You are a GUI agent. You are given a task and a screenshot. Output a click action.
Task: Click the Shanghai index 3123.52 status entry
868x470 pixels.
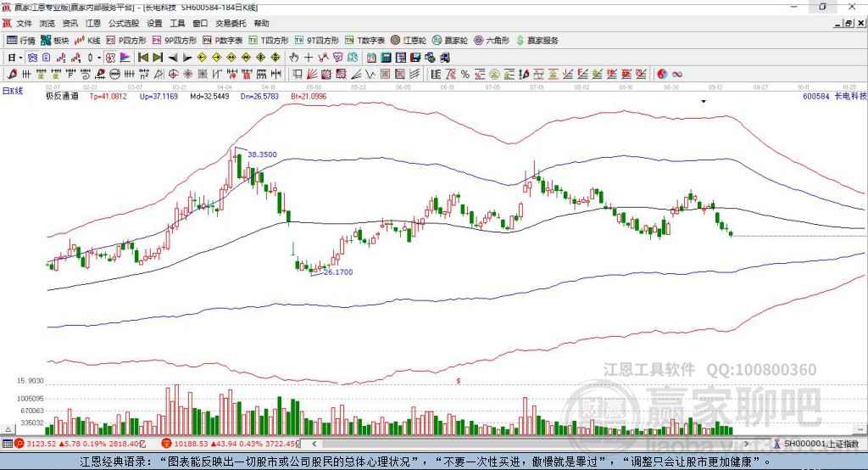(81, 444)
